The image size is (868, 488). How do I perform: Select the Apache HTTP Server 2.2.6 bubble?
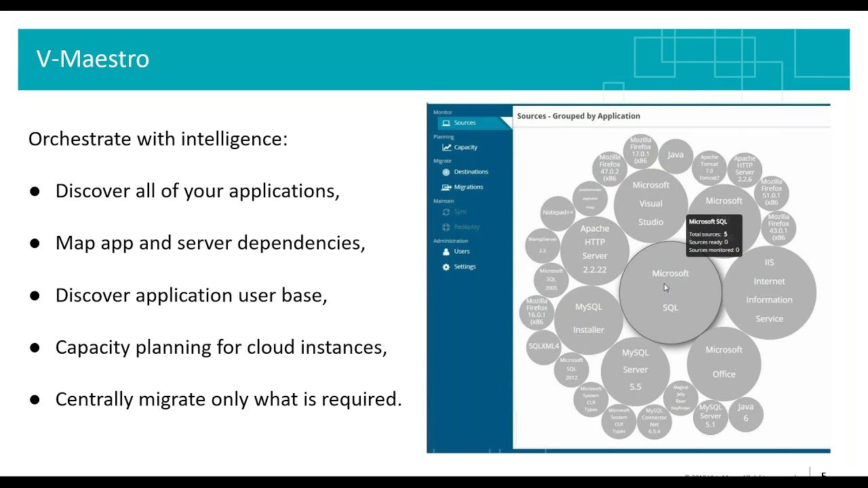[x=745, y=169]
